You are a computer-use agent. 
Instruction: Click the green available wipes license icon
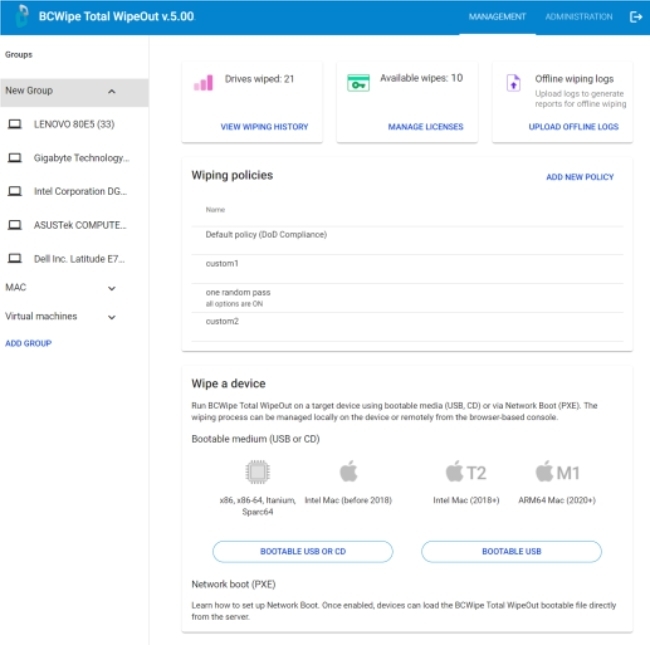pyautogui.click(x=358, y=84)
